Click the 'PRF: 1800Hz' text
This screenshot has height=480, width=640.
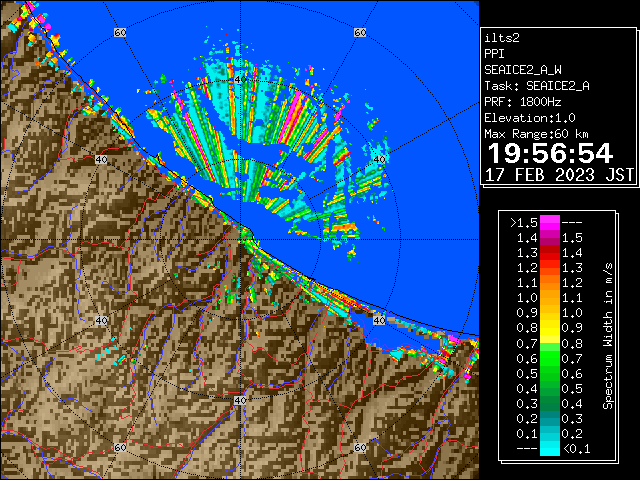(x=523, y=102)
